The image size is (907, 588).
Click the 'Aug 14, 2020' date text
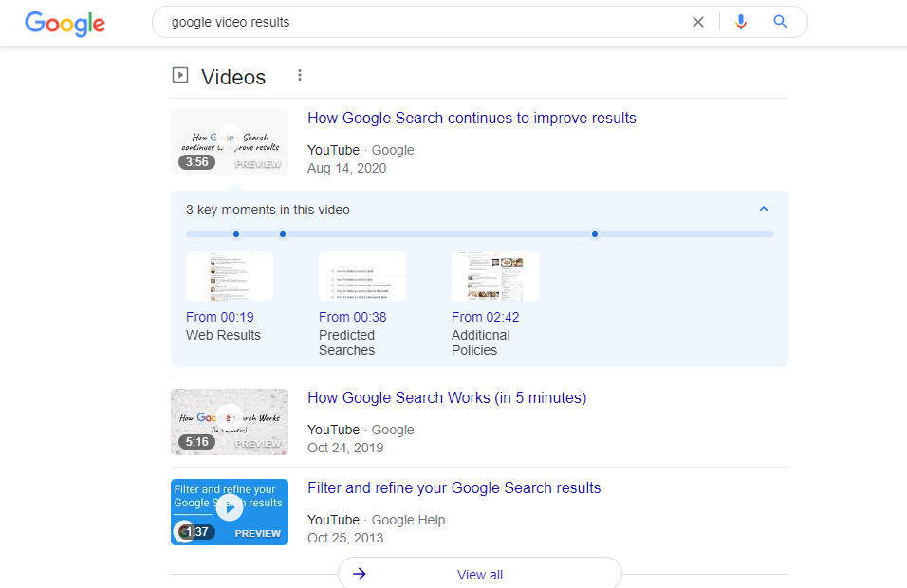[x=346, y=168]
